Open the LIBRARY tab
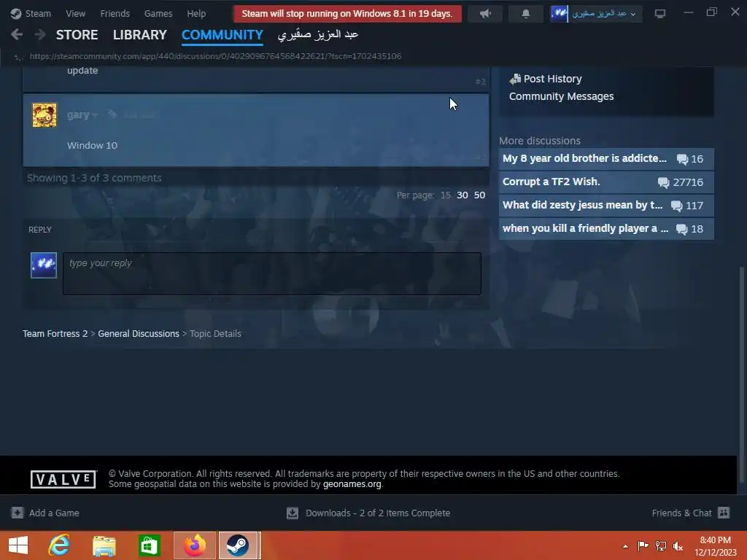The height and width of the screenshot is (560, 747). coord(139,35)
